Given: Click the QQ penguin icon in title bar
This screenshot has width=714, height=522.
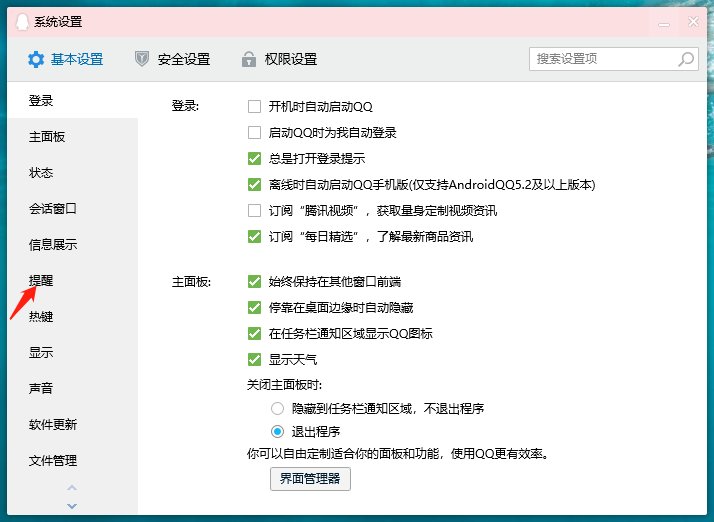Looking at the screenshot, I should tap(21, 21).
